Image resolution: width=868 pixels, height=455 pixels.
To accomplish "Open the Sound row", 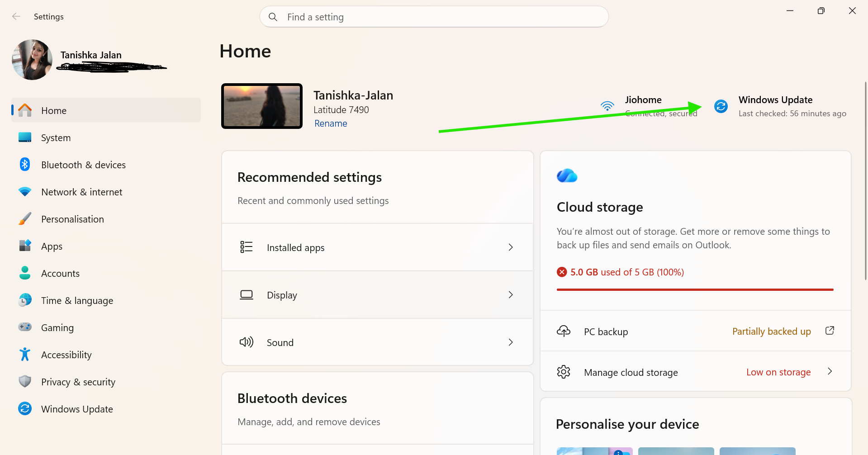I will click(x=378, y=342).
